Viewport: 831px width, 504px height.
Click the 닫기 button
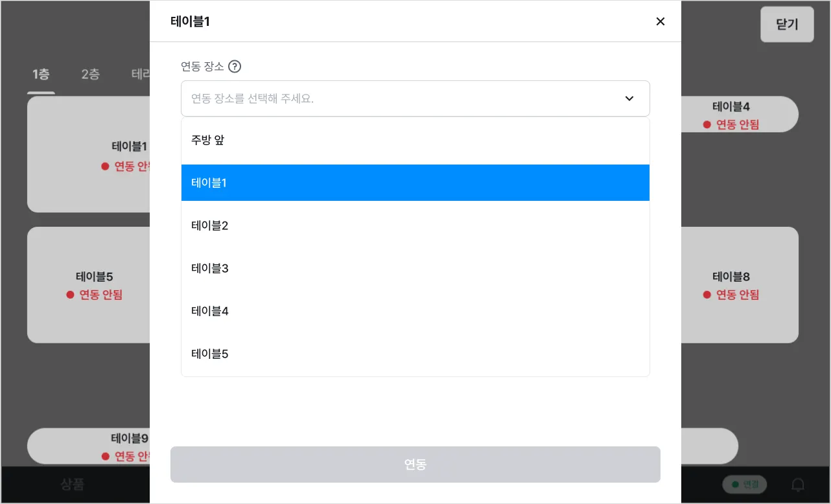click(x=786, y=25)
